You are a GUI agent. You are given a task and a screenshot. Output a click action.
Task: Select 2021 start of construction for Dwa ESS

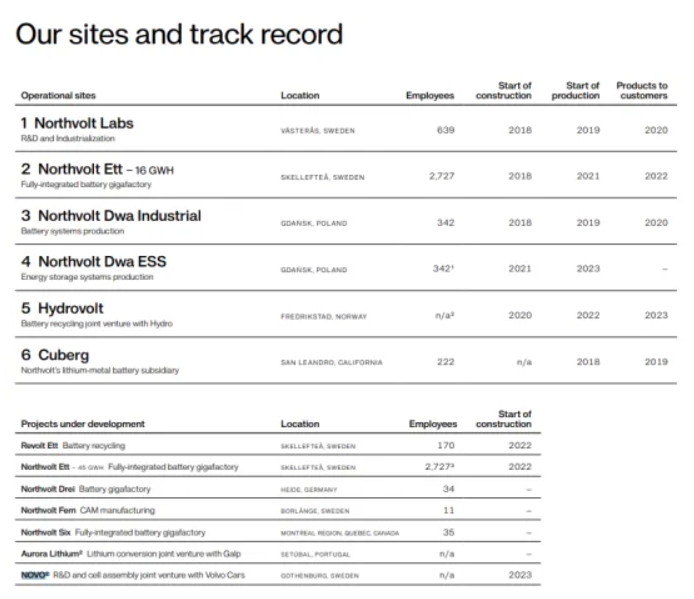520,269
